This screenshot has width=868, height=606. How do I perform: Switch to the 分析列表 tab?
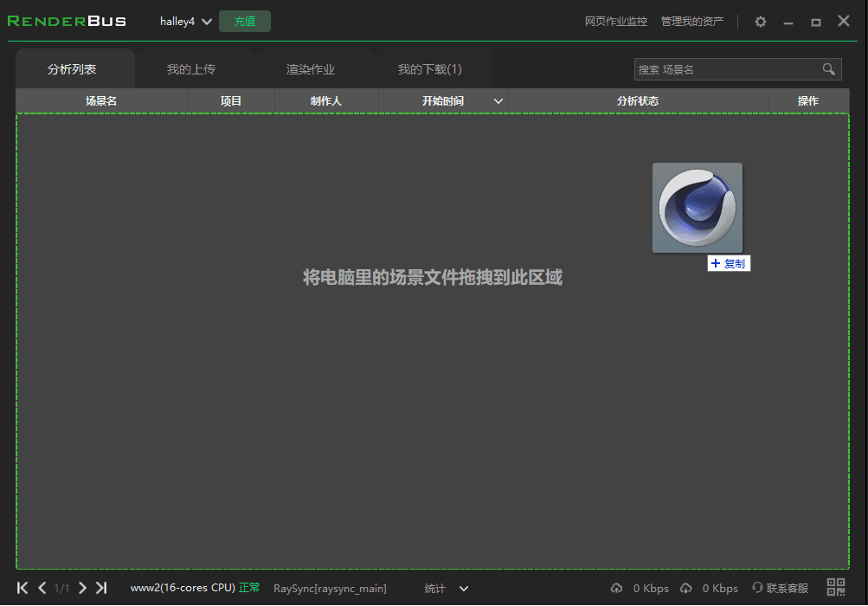pos(75,68)
